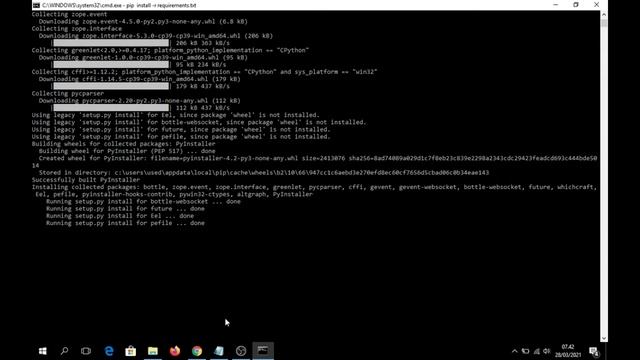Select Command Prompt taskbar button

point(263,351)
